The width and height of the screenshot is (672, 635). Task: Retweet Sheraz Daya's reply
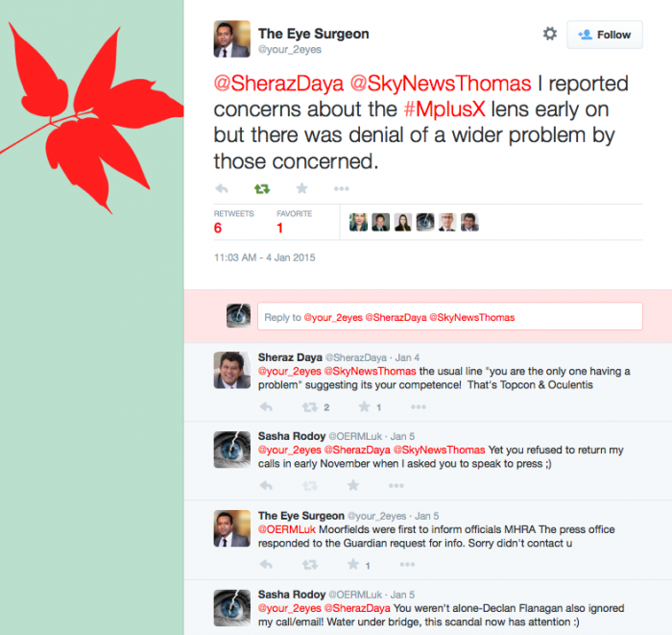pos(310,407)
